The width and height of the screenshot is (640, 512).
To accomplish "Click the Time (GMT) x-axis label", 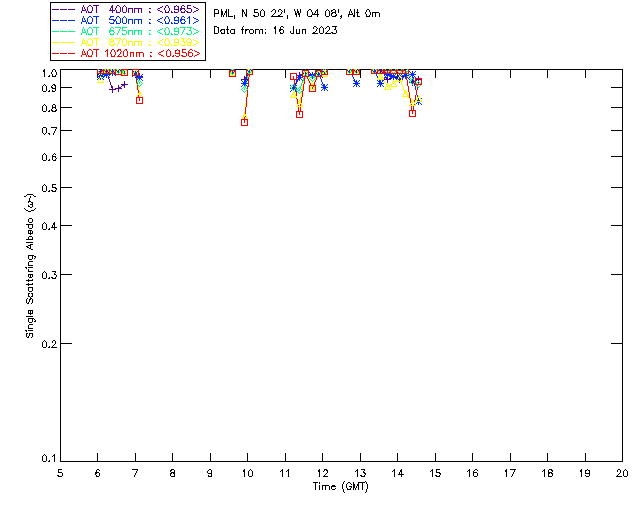I will (340, 485).
